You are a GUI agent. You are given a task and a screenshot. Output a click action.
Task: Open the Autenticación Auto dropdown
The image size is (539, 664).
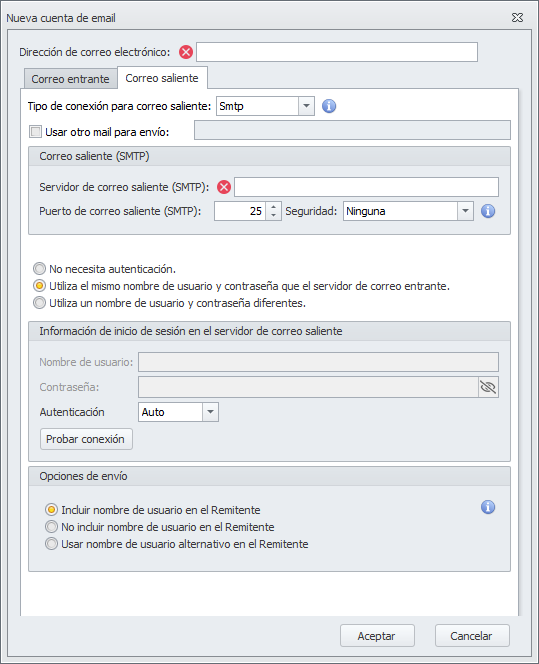click(x=210, y=412)
